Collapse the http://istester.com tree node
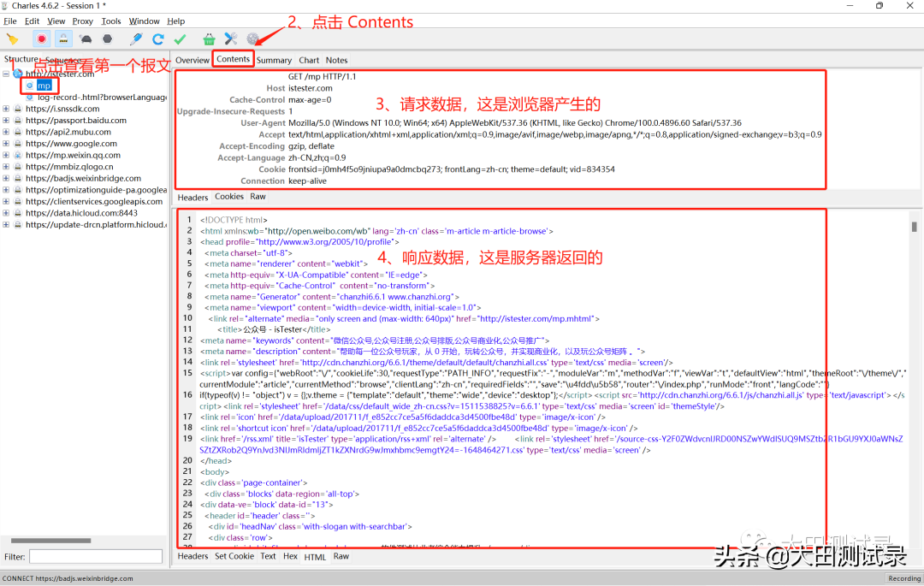The width and height of the screenshot is (924, 586). (x=6, y=74)
